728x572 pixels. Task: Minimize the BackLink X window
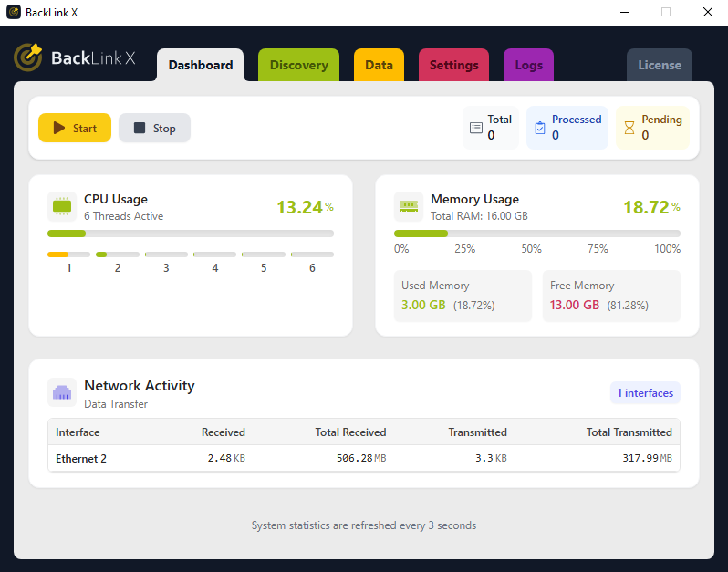click(625, 12)
